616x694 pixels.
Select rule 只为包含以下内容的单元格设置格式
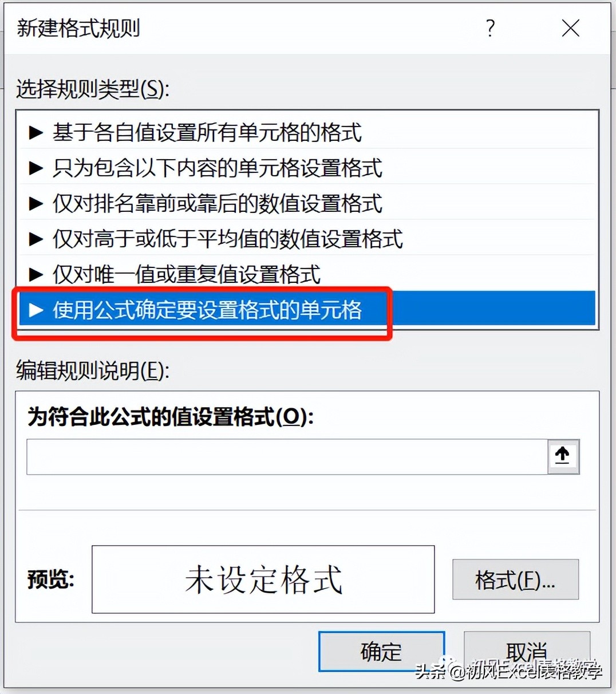click(x=307, y=168)
